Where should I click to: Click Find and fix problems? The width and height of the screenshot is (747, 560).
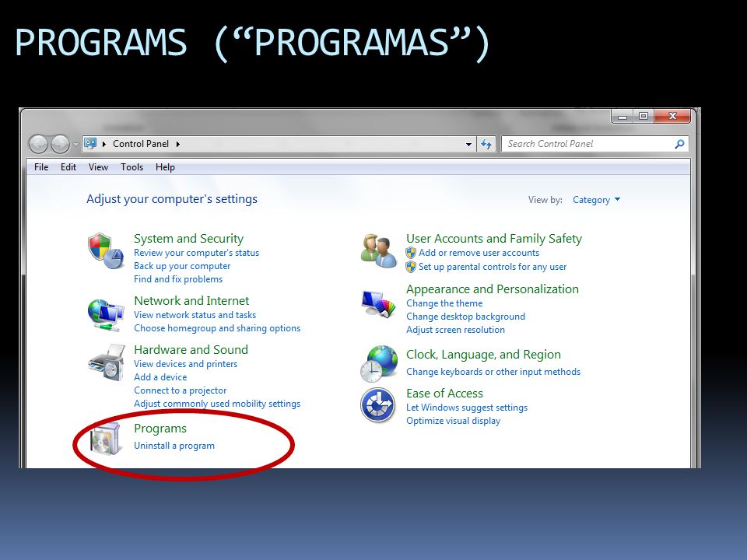tap(178, 279)
